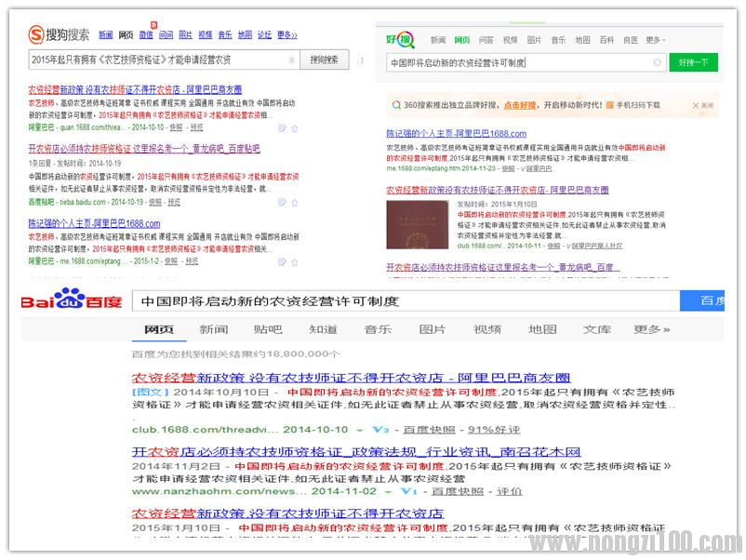Switch to Sogou 论坛 tab
The image size is (746, 560).
pos(264,34)
